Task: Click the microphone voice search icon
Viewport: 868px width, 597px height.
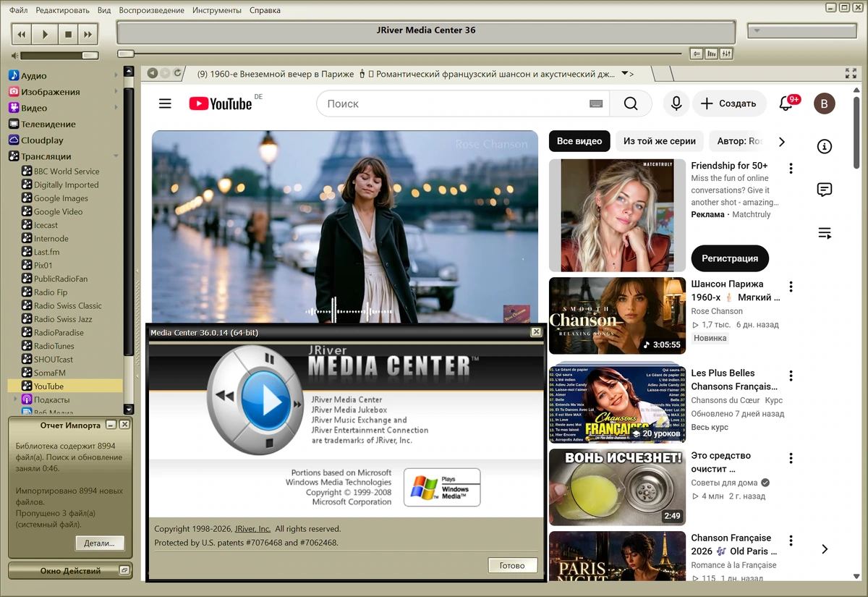Action: pyautogui.click(x=676, y=103)
